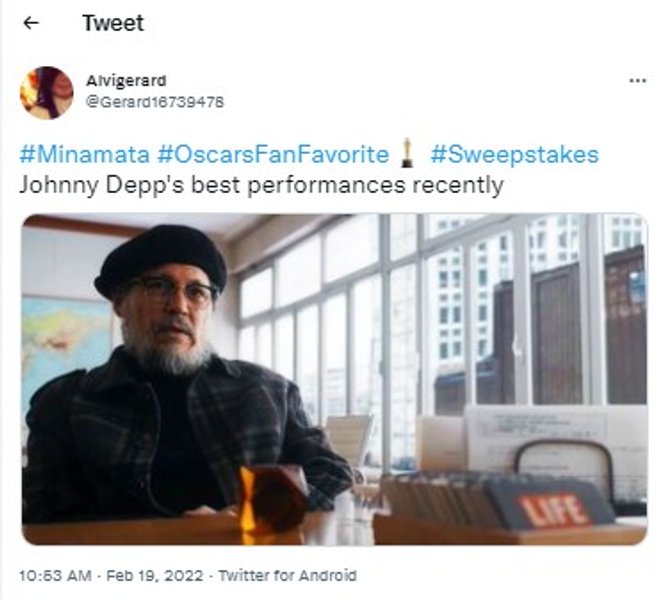The image size is (661, 600).
Task: Click the "Tweet" header title
Action: [112, 23]
